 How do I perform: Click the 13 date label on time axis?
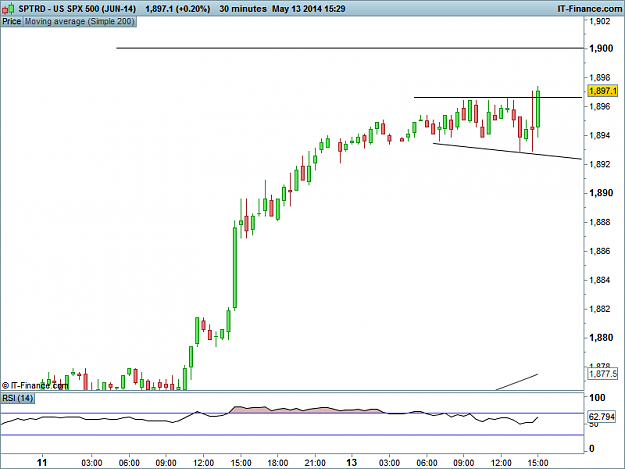tap(351, 462)
